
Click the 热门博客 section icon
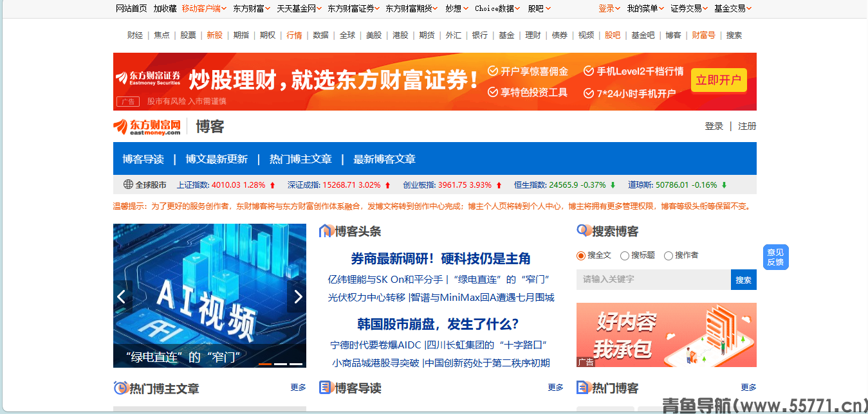[583, 388]
